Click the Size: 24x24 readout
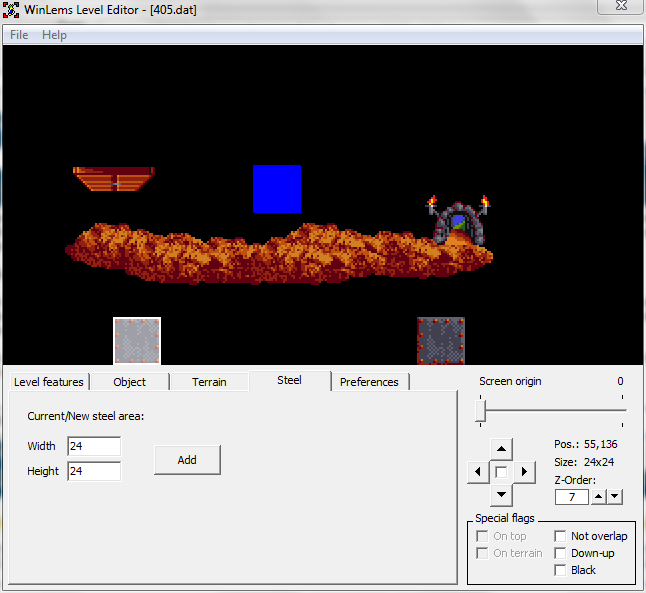646x593 pixels. coord(584,462)
